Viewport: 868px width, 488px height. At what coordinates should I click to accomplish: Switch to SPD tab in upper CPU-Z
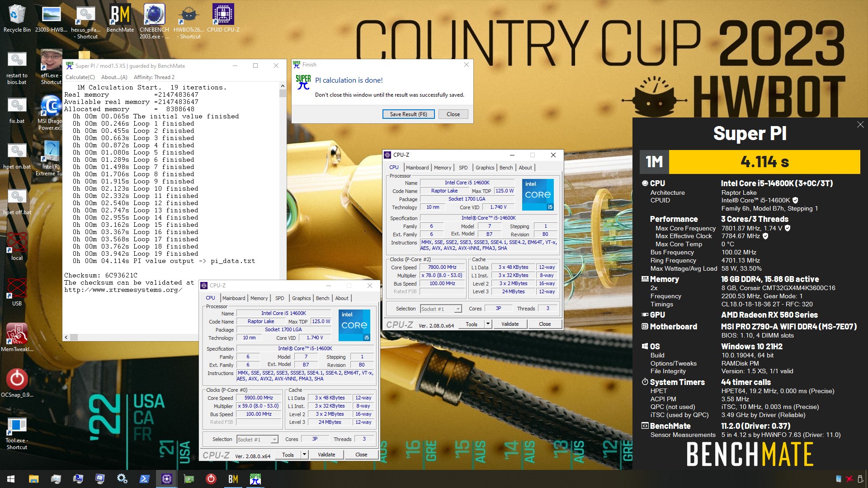[x=463, y=168]
